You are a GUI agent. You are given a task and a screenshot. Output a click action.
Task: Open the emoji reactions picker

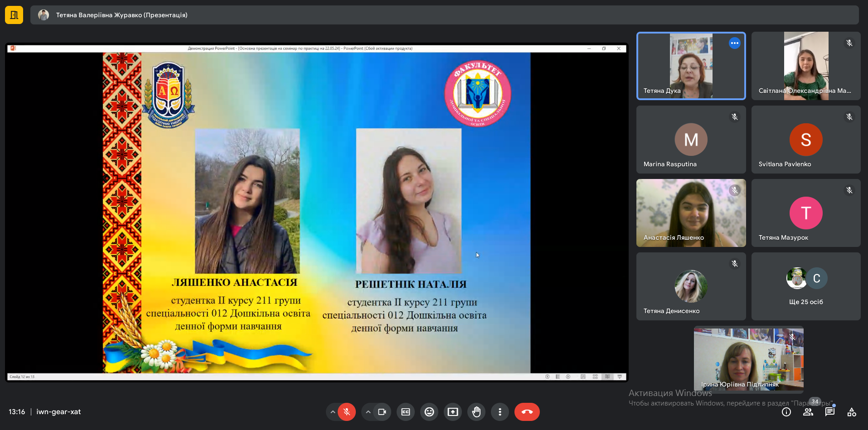tap(429, 412)
